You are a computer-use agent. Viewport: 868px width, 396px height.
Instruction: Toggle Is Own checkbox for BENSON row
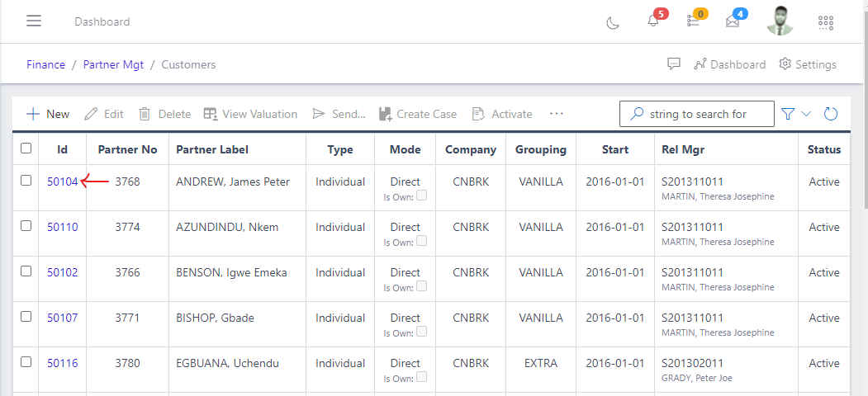tap(422, 286)
